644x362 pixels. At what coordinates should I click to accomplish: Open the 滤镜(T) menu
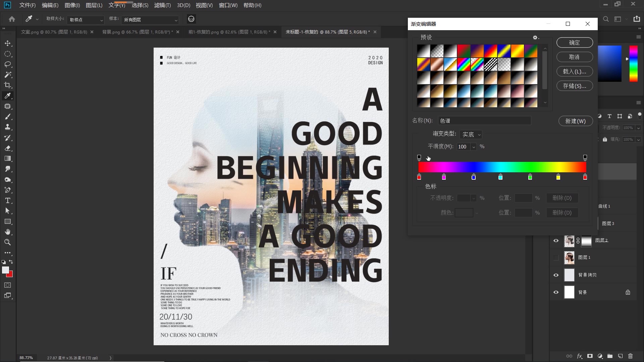[x=162, y=5]
